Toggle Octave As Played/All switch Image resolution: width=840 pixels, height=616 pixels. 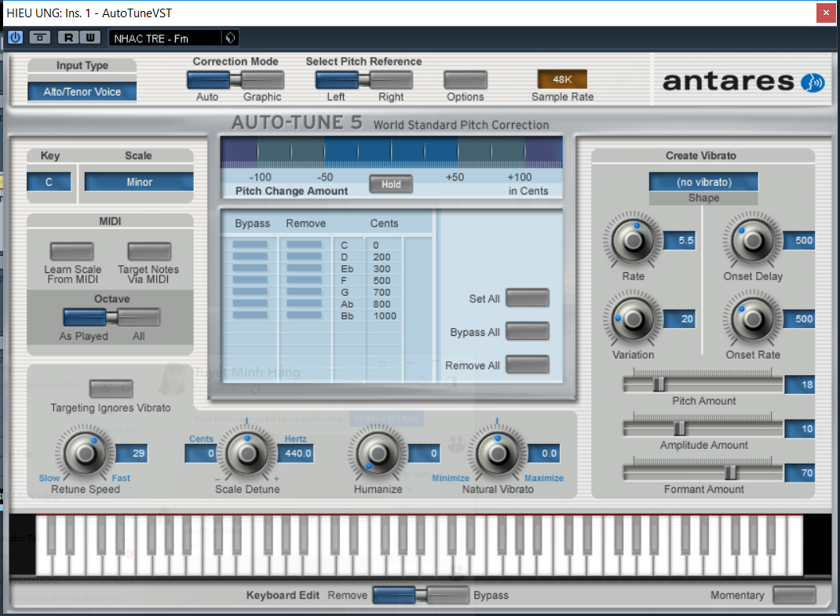coord(111,318)
